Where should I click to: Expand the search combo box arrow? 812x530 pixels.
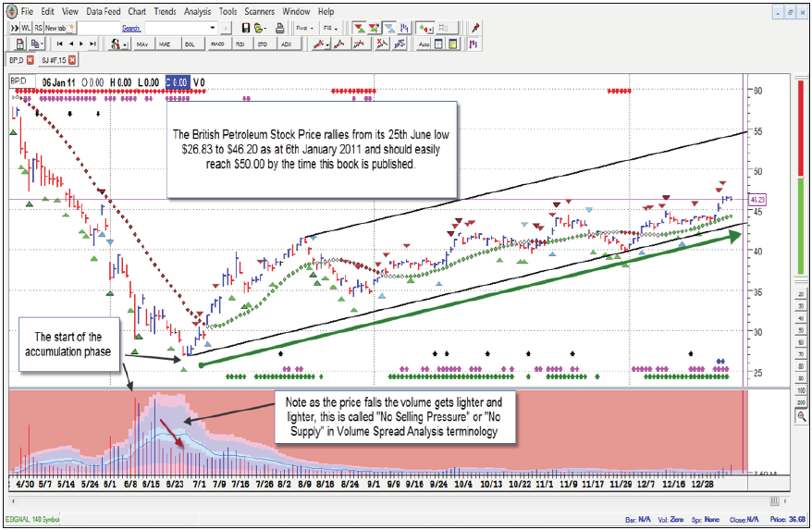[x=213, y=28]
